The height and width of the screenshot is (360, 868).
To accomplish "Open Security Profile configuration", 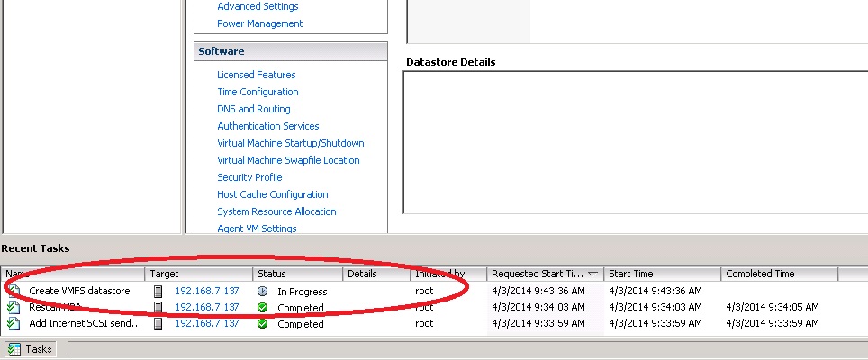I will (249, 177).
